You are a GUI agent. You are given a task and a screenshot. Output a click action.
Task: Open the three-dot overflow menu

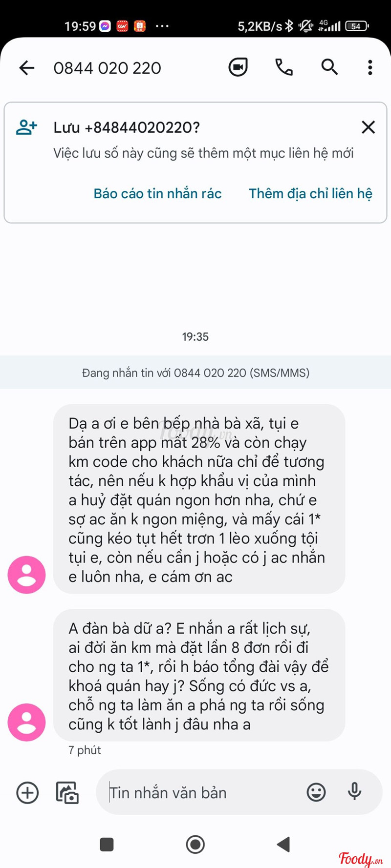370,67
